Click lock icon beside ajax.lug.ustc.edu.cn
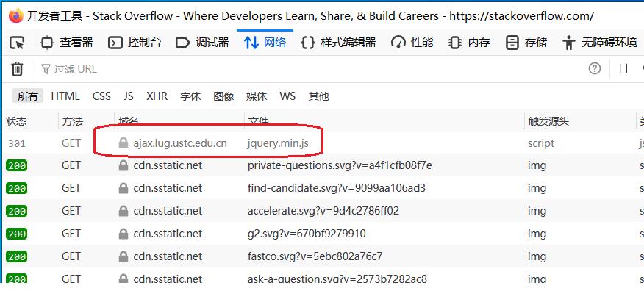This screenshot has height=291, width=644. [124, 143]
